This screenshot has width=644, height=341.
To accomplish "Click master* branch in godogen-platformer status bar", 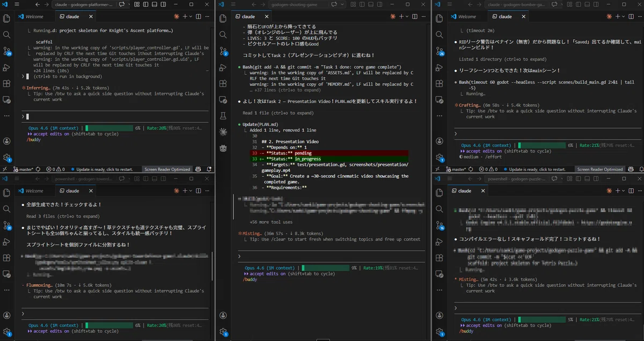I will tap(23, 169).
